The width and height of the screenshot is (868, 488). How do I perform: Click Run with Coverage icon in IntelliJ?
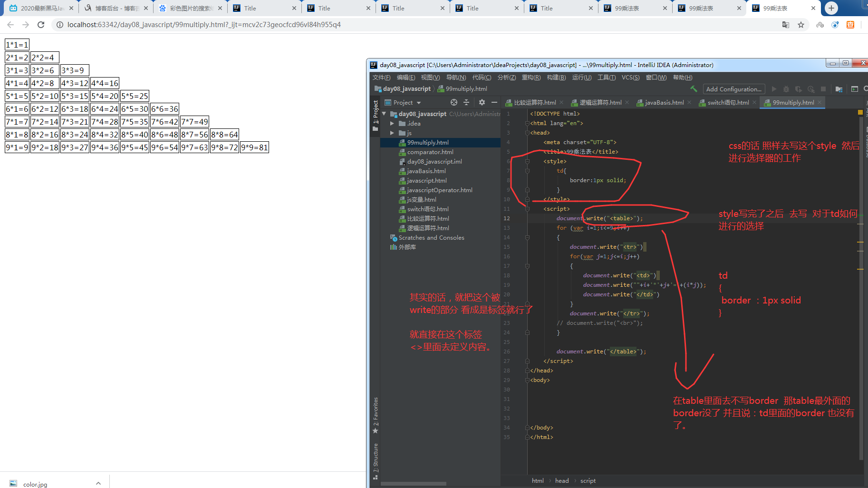(799, 89)
